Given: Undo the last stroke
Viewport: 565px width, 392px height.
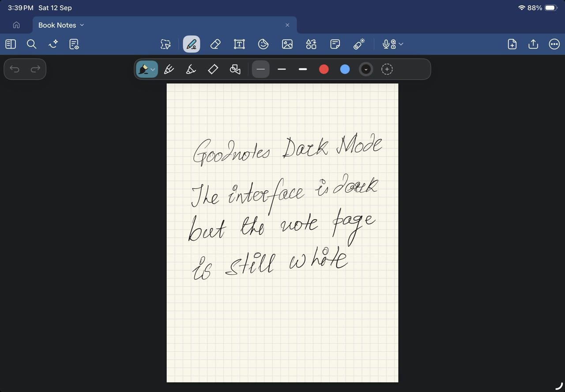Looking at the screenshot, I should [x=15, y=69].
